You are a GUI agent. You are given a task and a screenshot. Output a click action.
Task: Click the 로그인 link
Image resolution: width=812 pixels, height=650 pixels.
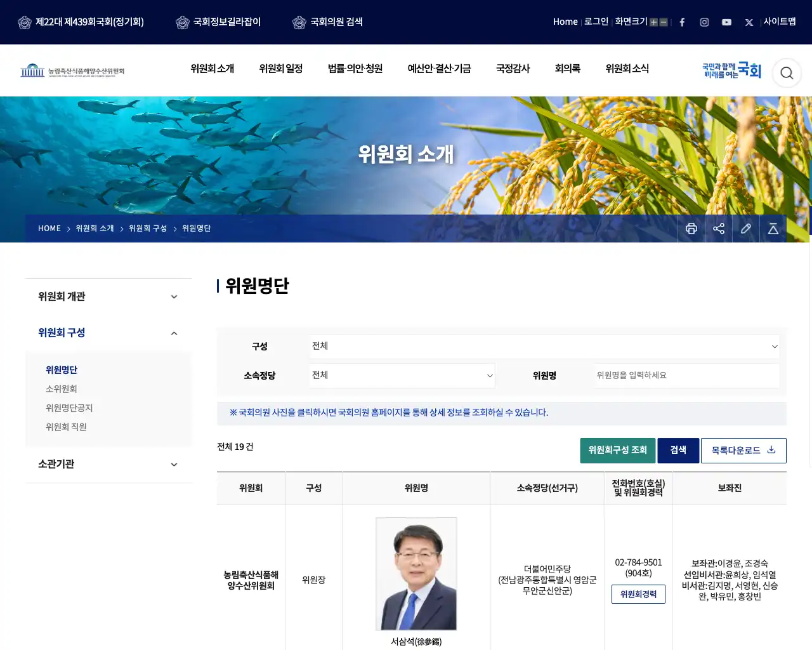[596, 22]
